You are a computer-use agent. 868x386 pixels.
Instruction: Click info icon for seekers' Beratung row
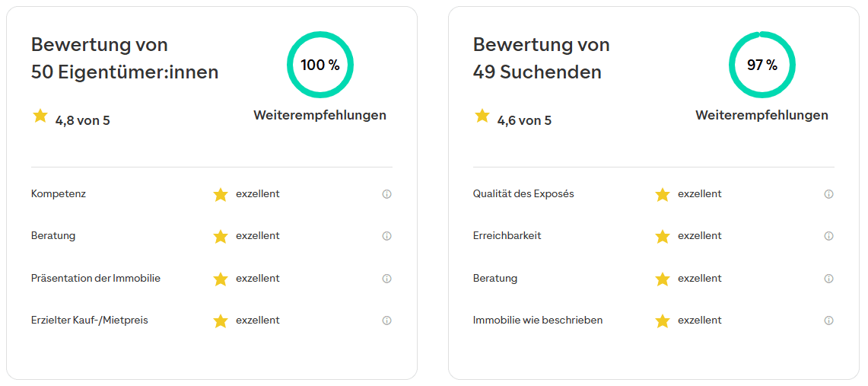[x=828, y=279]
